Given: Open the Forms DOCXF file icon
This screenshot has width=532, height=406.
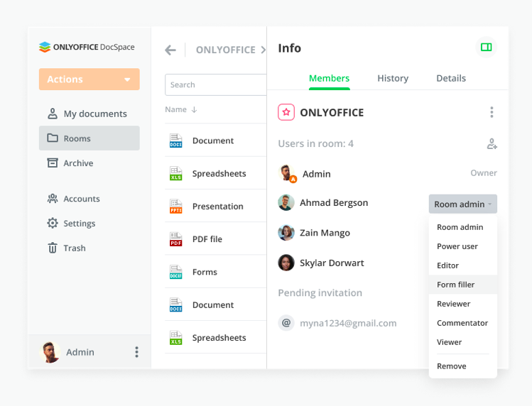Looking at the screenshot, I should click(x=175, y=272).
